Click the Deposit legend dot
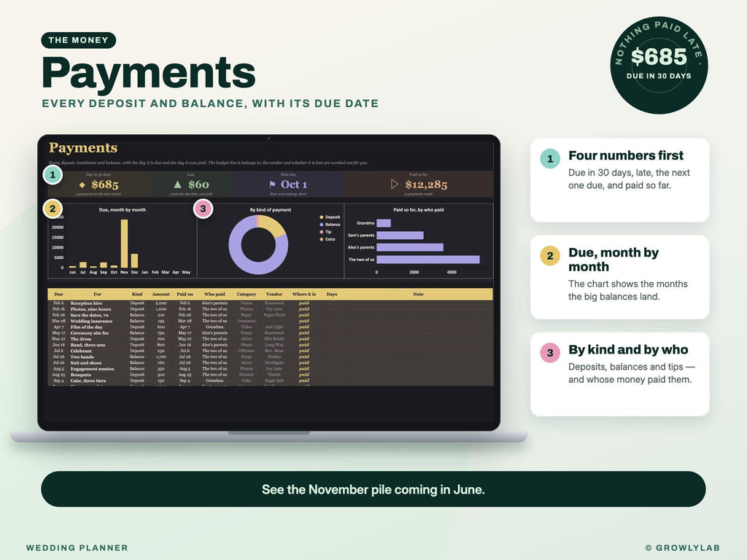747x560 pixels. [x=322, y=217]
